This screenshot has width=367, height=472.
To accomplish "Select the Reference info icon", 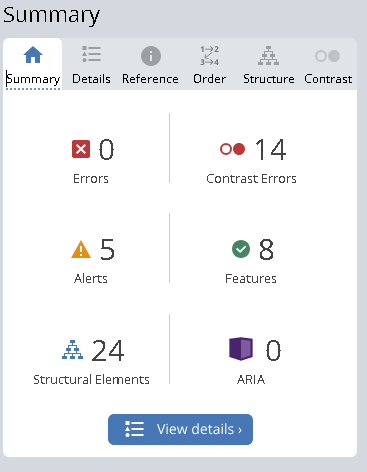I will (x=151, y=56).
